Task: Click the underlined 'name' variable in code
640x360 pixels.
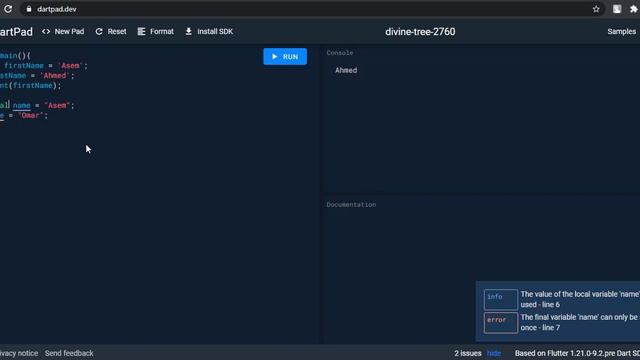Action: (21, 105)
